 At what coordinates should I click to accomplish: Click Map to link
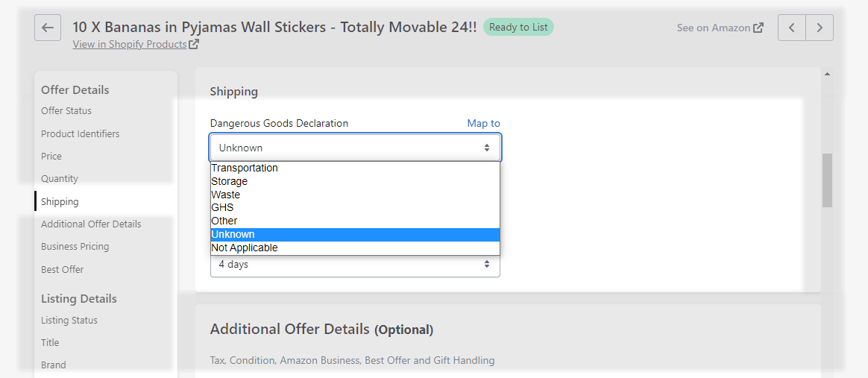(x=483, y=124)
